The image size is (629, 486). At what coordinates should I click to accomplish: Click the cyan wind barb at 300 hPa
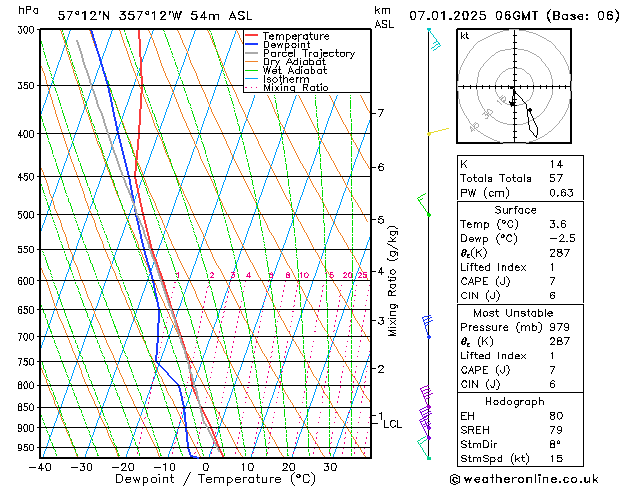[x=435, y=40]
